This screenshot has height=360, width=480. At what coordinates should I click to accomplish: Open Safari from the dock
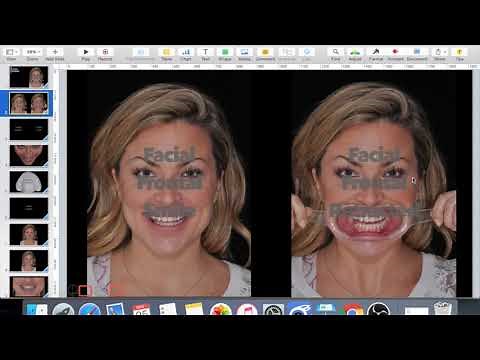(90, 310)
